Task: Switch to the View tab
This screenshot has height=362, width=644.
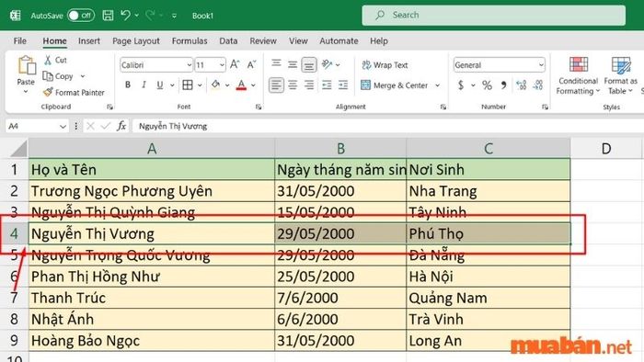Action: click(x=298, y=41)
